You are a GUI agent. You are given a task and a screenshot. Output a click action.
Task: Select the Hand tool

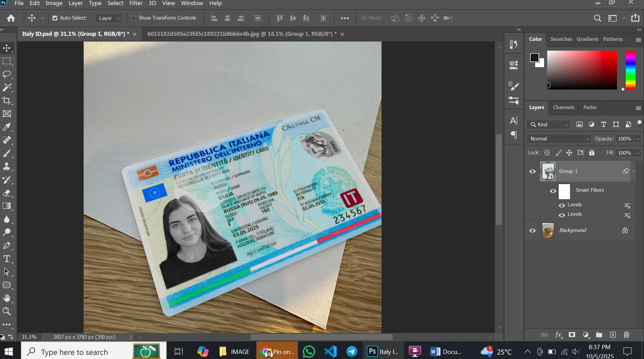pos(7,298)
